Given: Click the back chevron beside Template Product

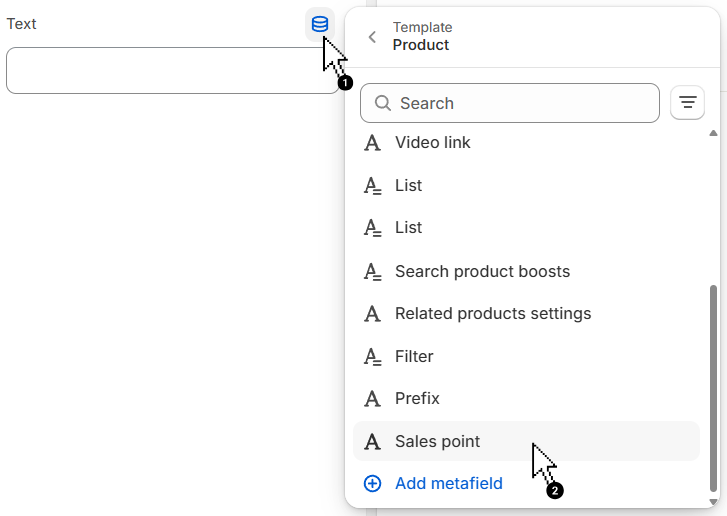Looking at the screenshot, I should (372, 37).
